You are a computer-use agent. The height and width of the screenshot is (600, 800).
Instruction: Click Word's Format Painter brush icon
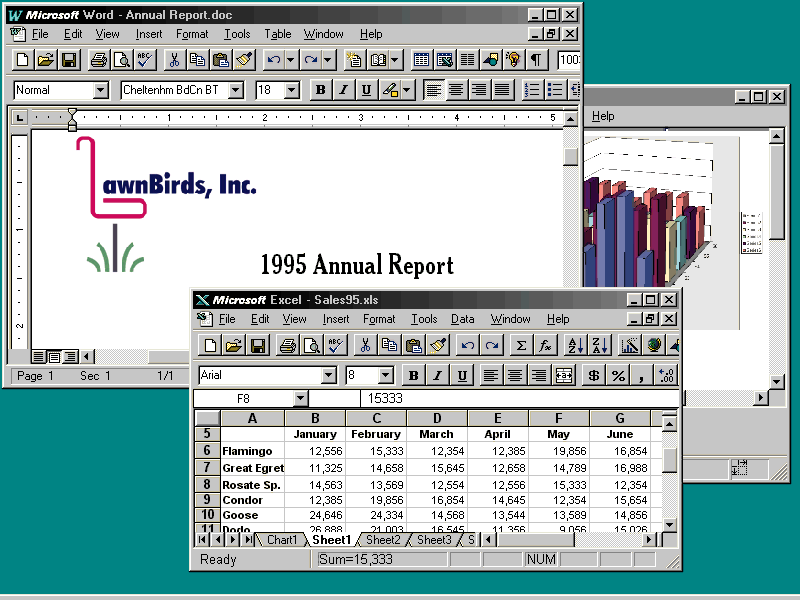[245, 60]
